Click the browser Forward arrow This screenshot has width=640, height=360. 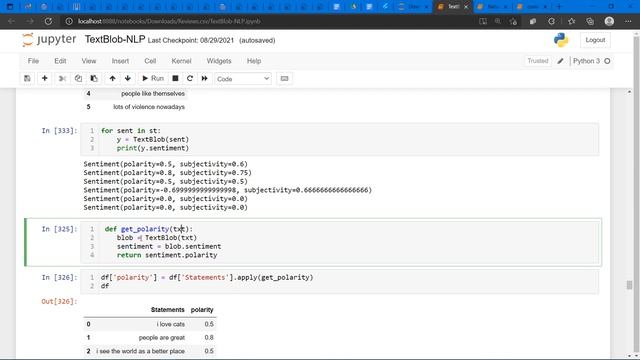30,21
